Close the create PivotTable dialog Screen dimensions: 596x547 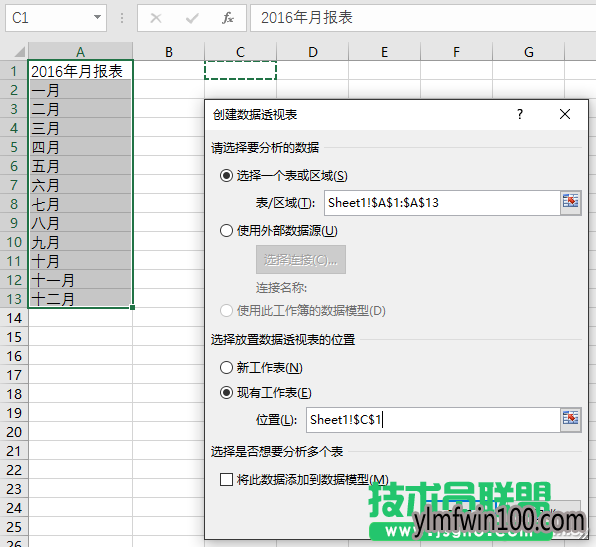tap(565, 114)
